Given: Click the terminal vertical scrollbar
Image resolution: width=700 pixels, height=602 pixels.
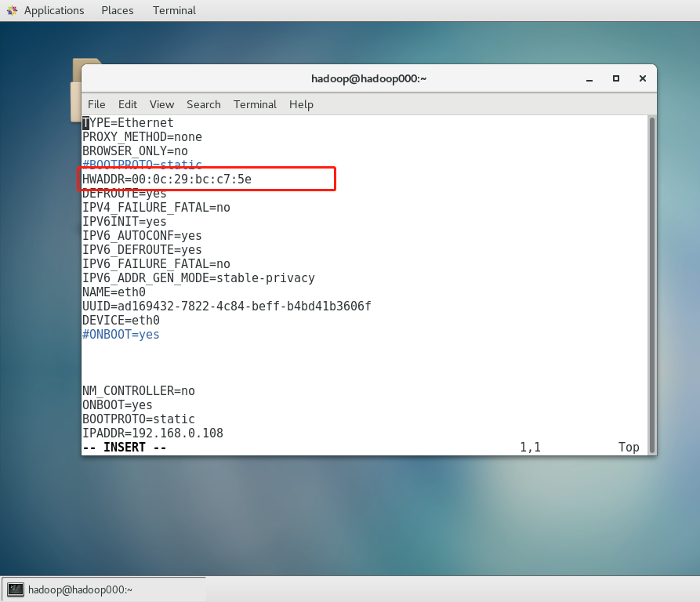Looking at the screenshot, I should (651, 285).
